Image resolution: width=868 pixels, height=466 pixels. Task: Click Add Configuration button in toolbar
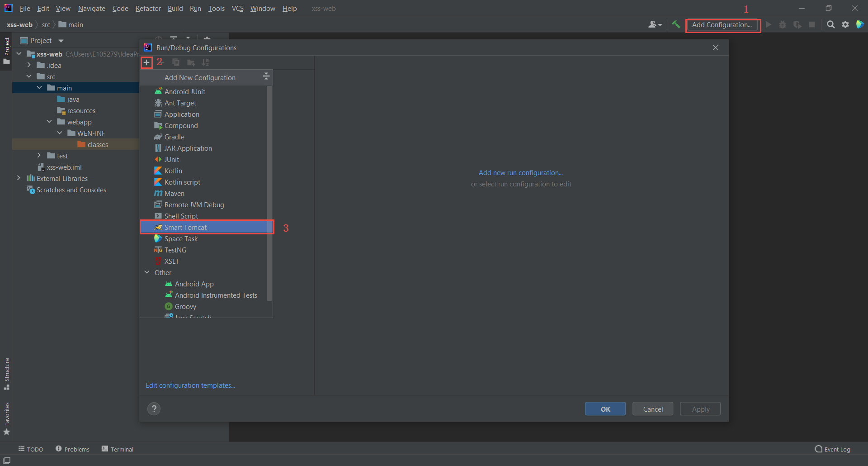coord(722,25)
